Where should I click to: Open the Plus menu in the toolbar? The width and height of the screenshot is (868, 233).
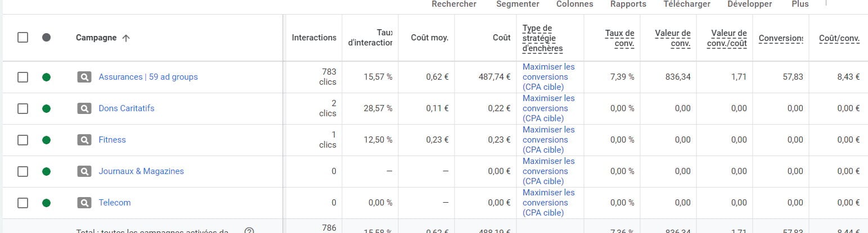point(800,4)
